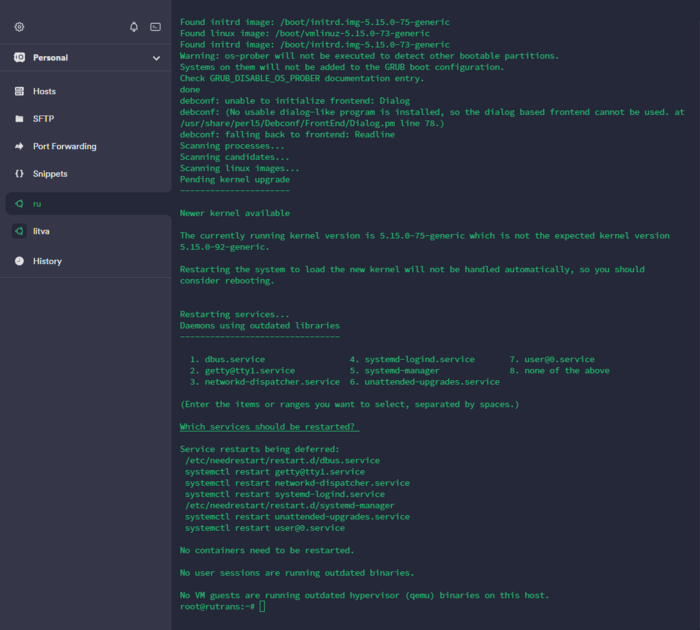Image resolution: width=700 pixels, height=630 pixels.
Task: Click the Snippets curly braces icon
Action: 19,174
